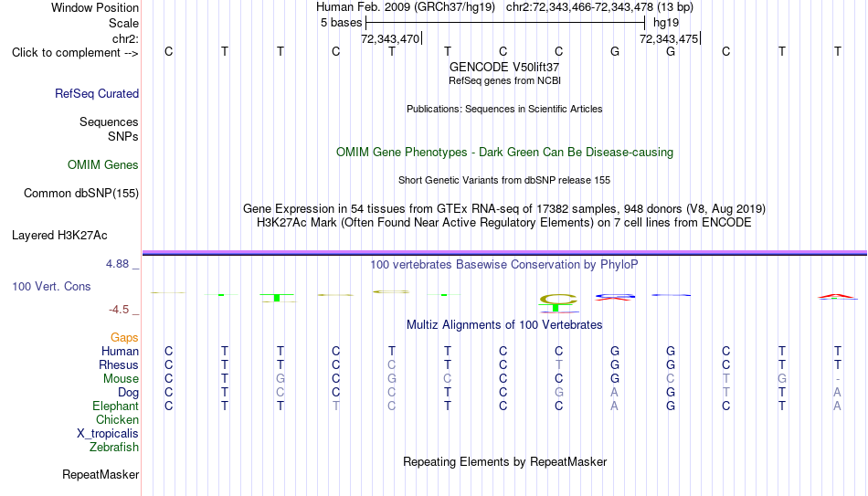Click the OMIM Genes track label
Image resolution: width=868 pixels, height=496 pixels.
(102, 165)
